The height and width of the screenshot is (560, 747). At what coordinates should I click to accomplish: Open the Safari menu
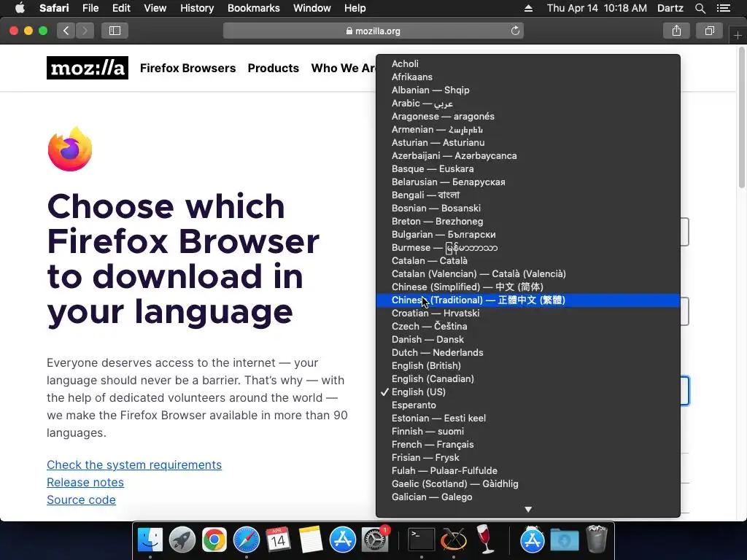click(54, 8)
